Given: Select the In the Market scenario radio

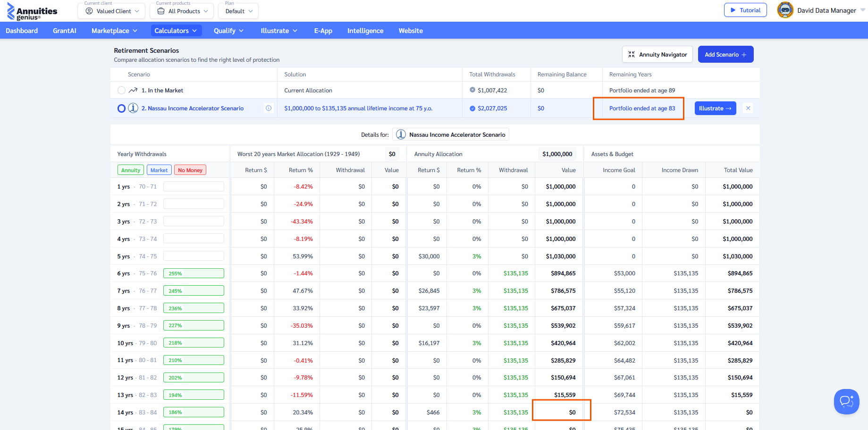Looking at the screenshot, I should pyautogui.click(x=121, y=91).
